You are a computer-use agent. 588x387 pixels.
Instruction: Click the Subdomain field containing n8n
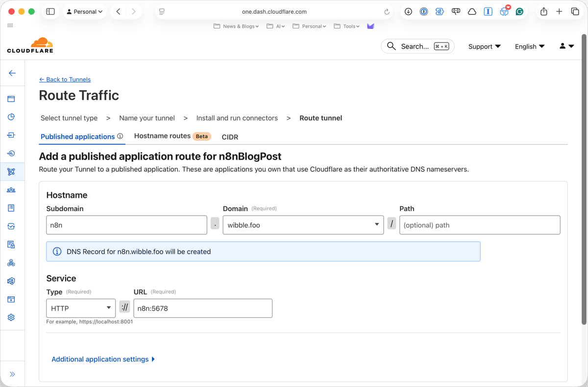click(126, 225)
